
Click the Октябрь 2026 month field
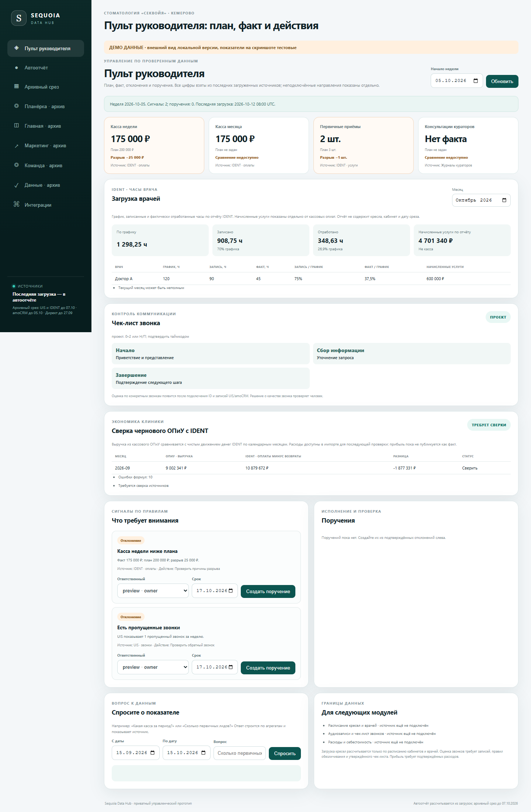(481, 200)
